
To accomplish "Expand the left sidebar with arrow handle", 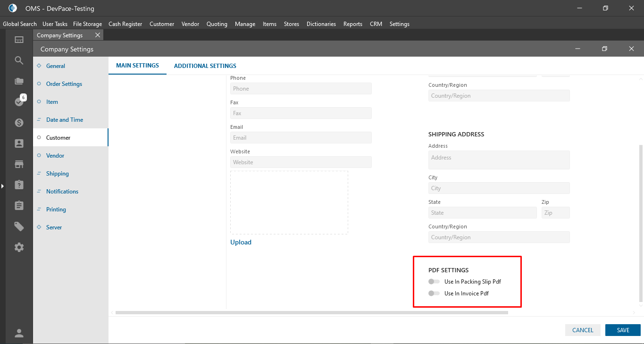I will pos(2,186).
